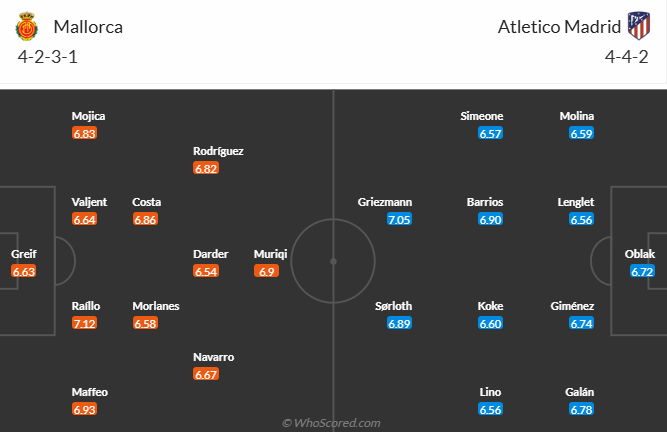Select Greif's 6.63 rating badge
The height and width of the screenshot is (432, 667).
click(24, 271)
